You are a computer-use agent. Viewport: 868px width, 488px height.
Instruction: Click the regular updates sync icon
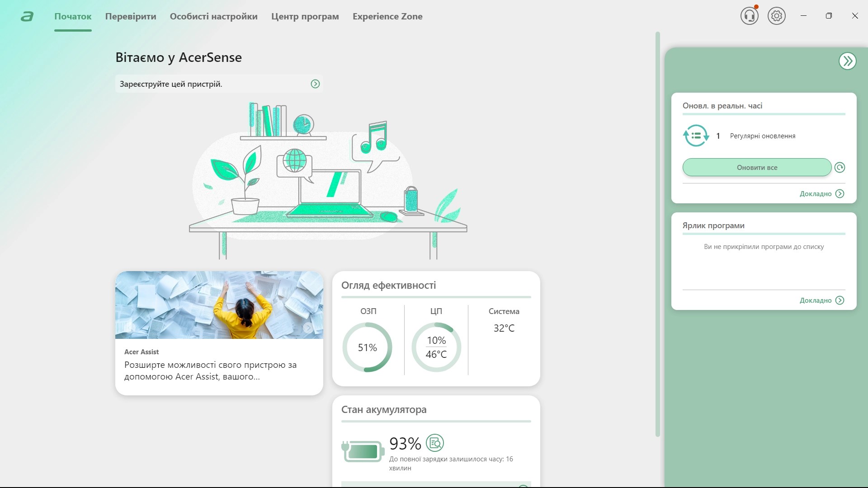tap(696, 136)
